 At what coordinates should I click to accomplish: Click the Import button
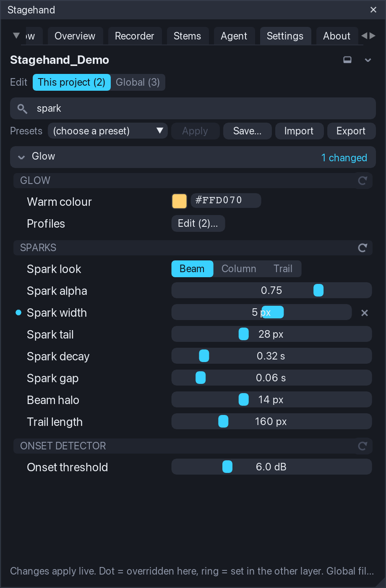299,131
